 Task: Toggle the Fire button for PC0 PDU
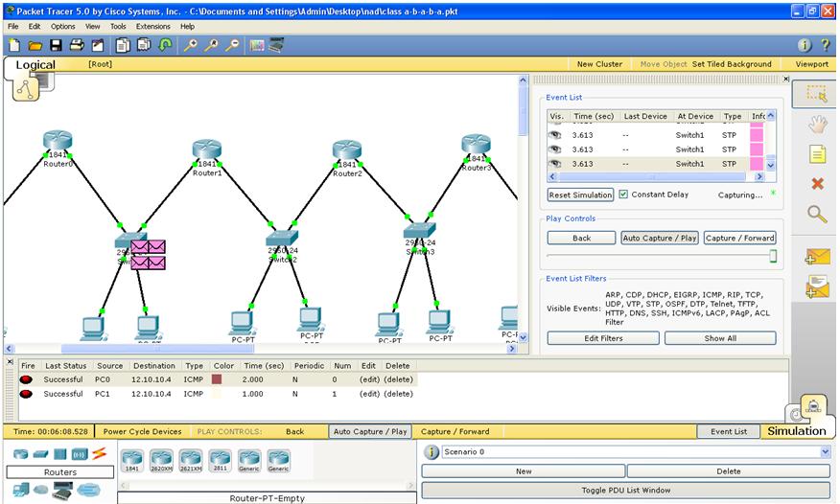pos(26,379)
